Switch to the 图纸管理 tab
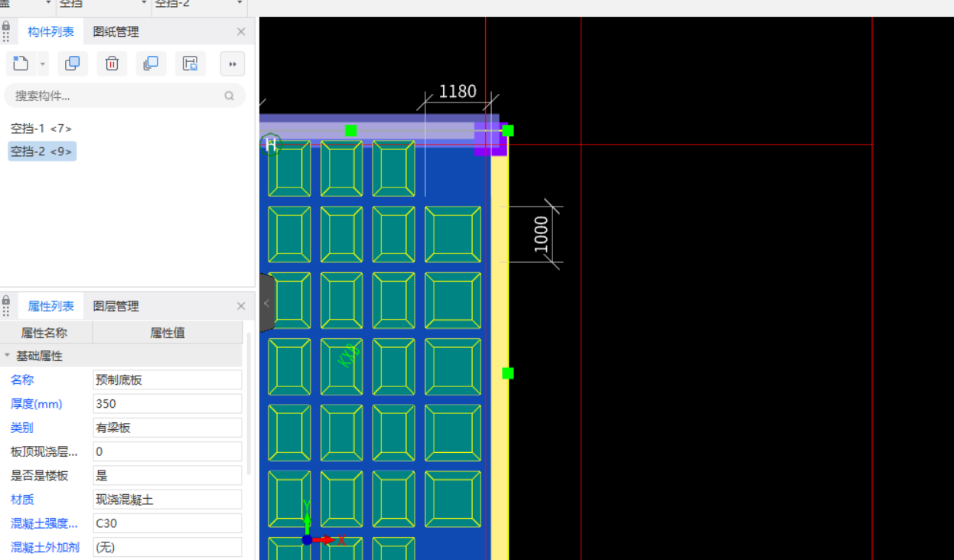The image size is (954, 560). [x=116, y=31]
